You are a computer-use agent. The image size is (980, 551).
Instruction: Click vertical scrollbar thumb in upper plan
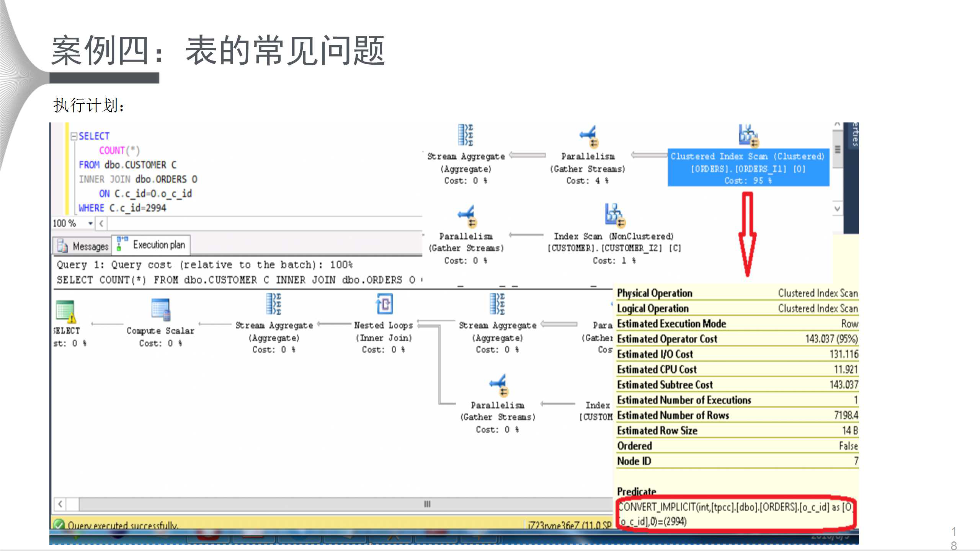837,150
